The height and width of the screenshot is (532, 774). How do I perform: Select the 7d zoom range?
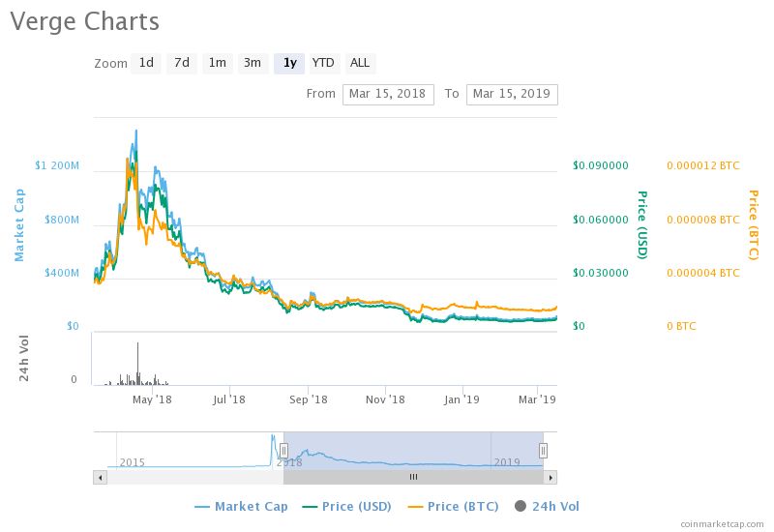point(182,63)
